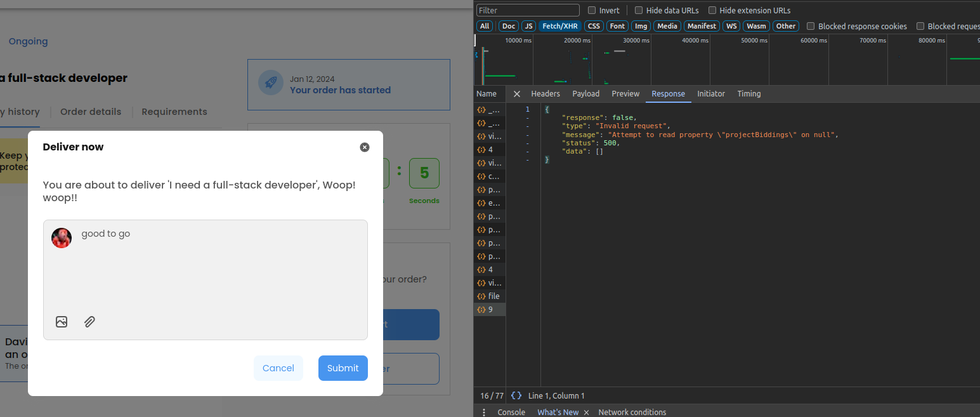This screenshot has height=417, width=980.
Task: Enable Hide data URLs checkbox
Action: (x=639, y=10)
